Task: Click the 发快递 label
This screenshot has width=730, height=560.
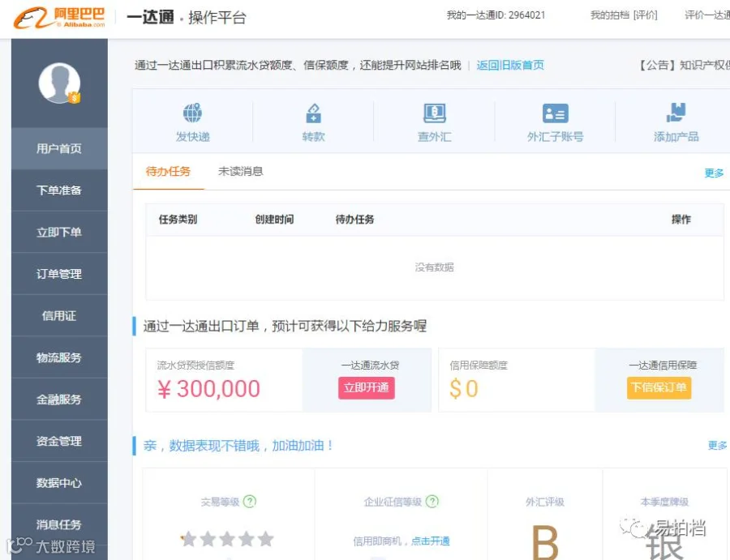Action: pyautogui.click(x=193, y=137)
